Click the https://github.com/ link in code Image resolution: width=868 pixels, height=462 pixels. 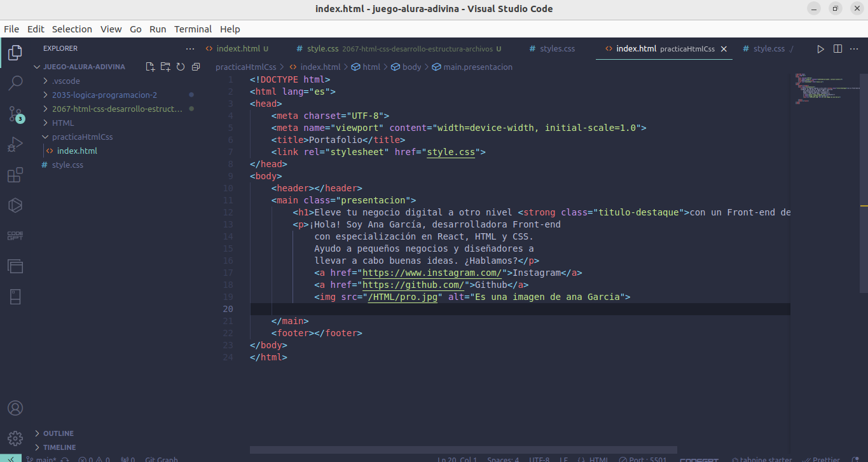413,285
